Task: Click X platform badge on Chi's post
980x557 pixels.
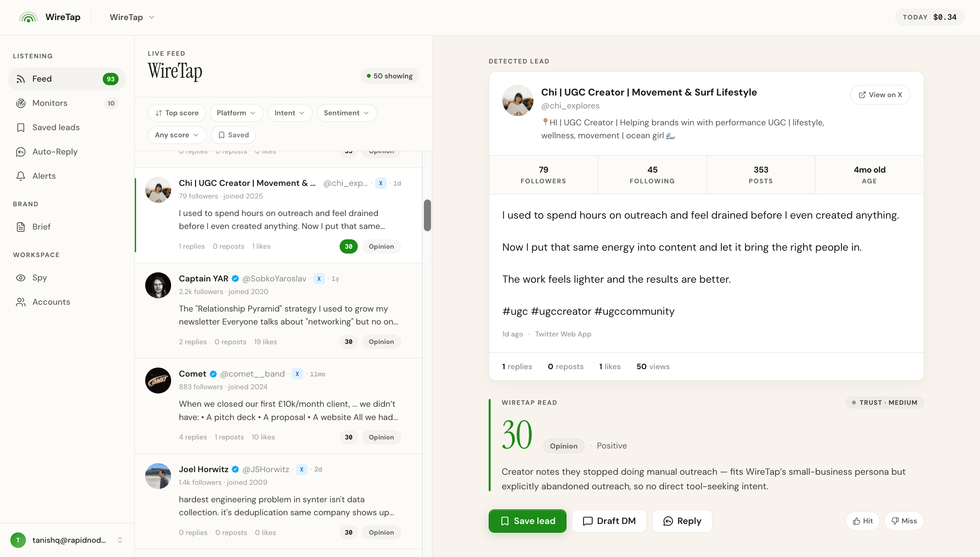Action: tap(380, 183)
